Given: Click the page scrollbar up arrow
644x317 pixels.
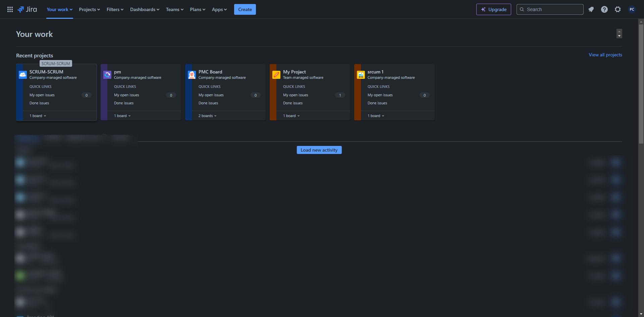Looking at the screenshot, I should click(641, 22).
